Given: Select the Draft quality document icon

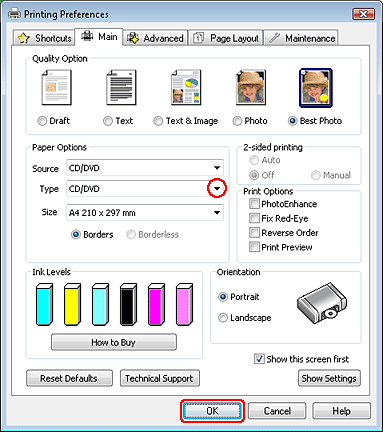Looking at the screenshot, I should click(x=56, y=88).
